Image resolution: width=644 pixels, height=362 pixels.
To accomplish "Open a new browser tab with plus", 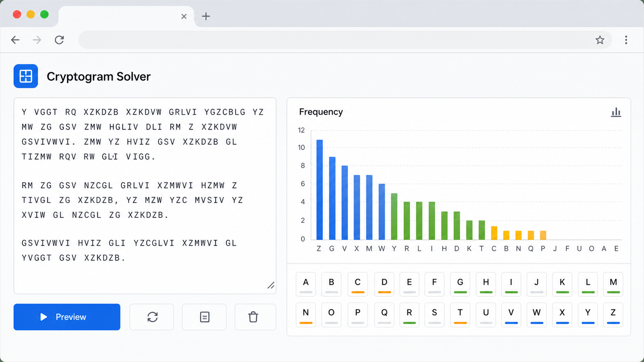I will tap(206, 16).
